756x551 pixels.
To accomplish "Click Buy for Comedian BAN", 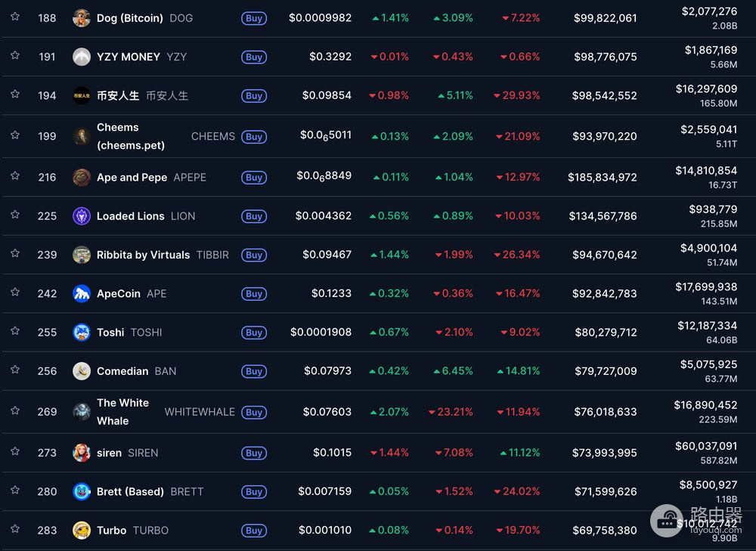I will point(254,371).
